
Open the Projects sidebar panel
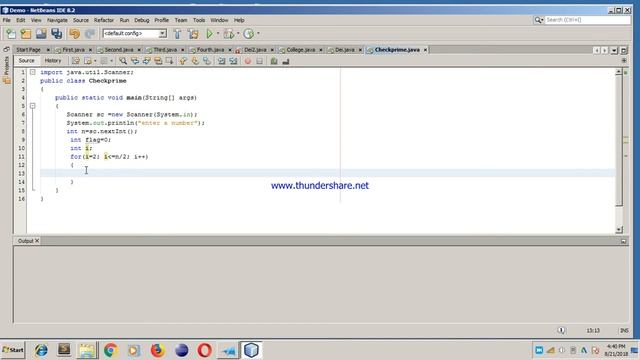coord(6,69)
